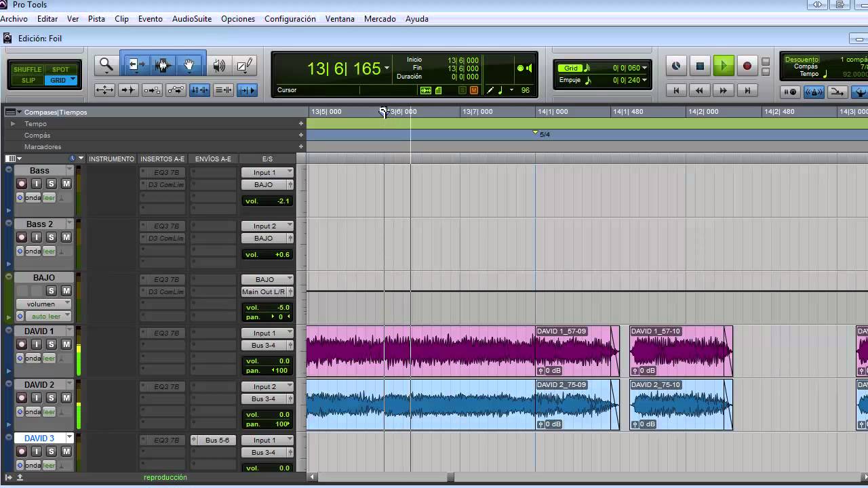Open the Grid value dropdown arrow
This screenshot has width=868, height=488.
[x=644, y=68]
